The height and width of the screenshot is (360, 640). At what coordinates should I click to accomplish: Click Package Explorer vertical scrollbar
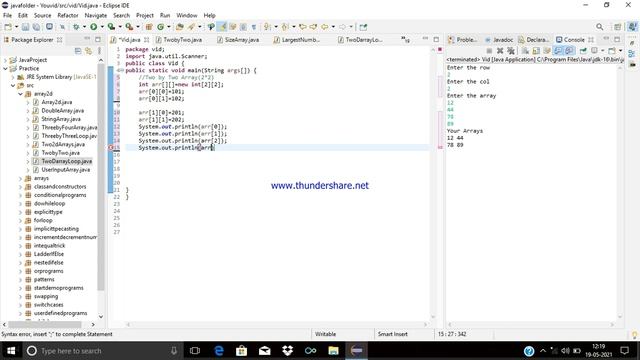pyautogui.click(x=101, y=176)
